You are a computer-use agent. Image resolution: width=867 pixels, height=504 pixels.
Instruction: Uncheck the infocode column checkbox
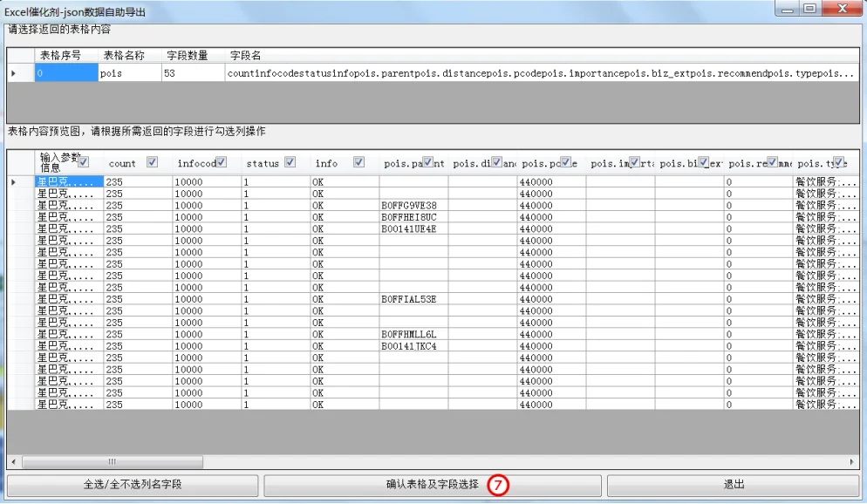[222, 162]
